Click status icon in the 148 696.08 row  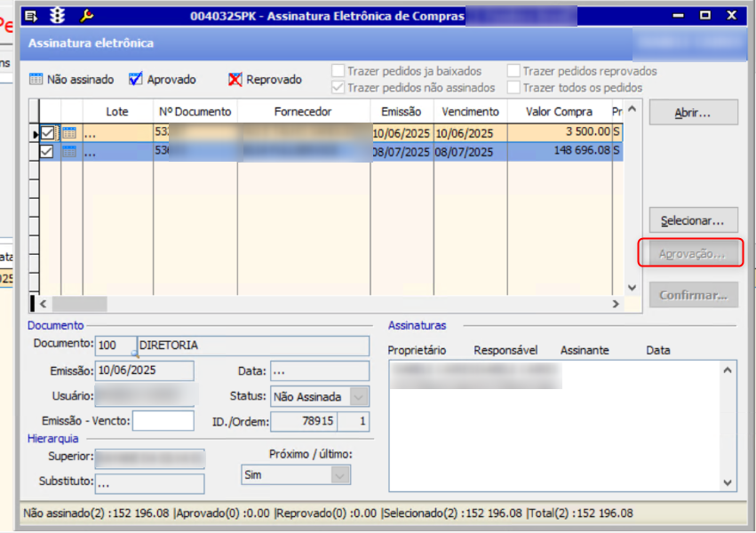[69, 152]
